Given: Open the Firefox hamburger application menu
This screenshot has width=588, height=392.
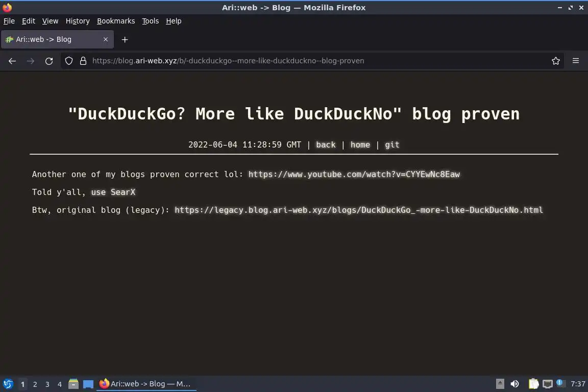Looking at the screenshot, I should pos(576,61).
